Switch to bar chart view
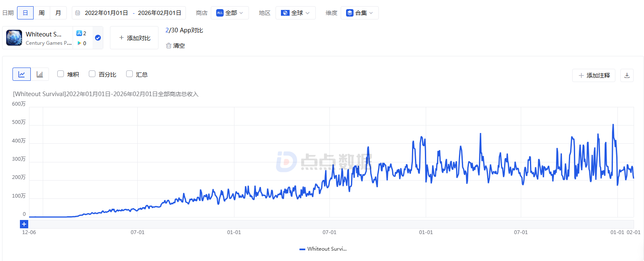The image size is (644, 261). [40, 75]
